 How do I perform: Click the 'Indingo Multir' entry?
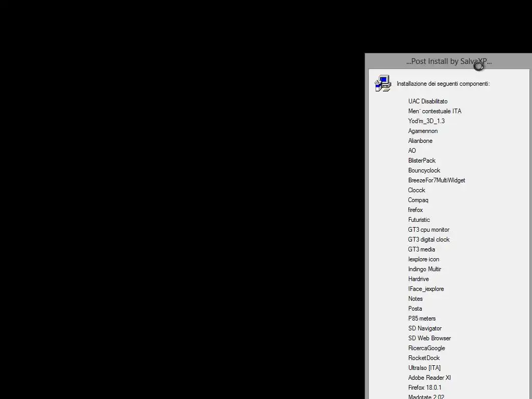[x=424, y=269]
